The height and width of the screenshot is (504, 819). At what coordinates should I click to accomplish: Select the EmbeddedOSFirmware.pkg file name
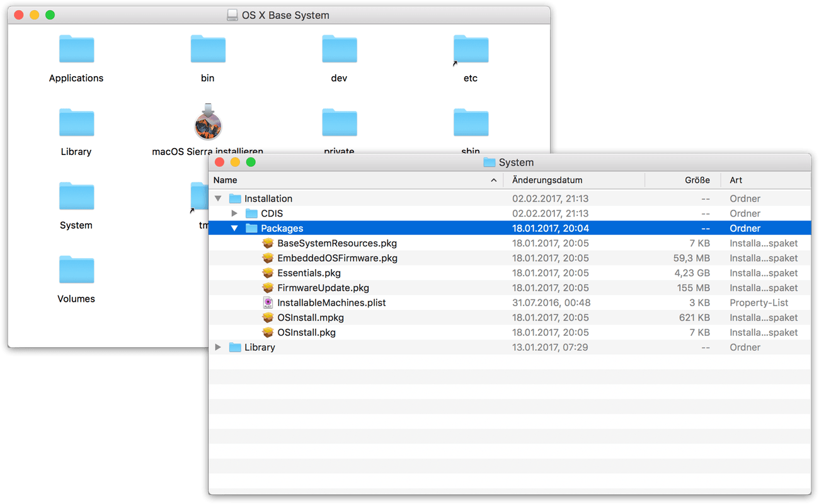pyautogui.click(x=337, y=258)
